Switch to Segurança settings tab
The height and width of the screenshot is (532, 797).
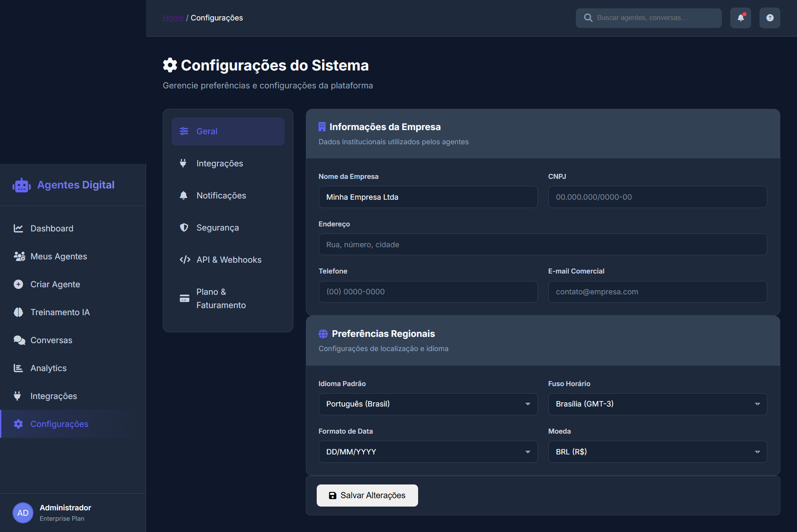coord(228,228)
